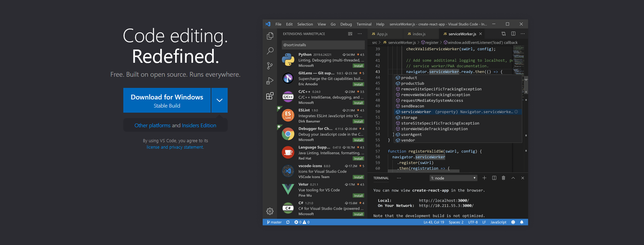Image resolution: width=644 pixels, height=245 pixels.
Task: Open the Debug run icon in activity bar
Action: 270,81
